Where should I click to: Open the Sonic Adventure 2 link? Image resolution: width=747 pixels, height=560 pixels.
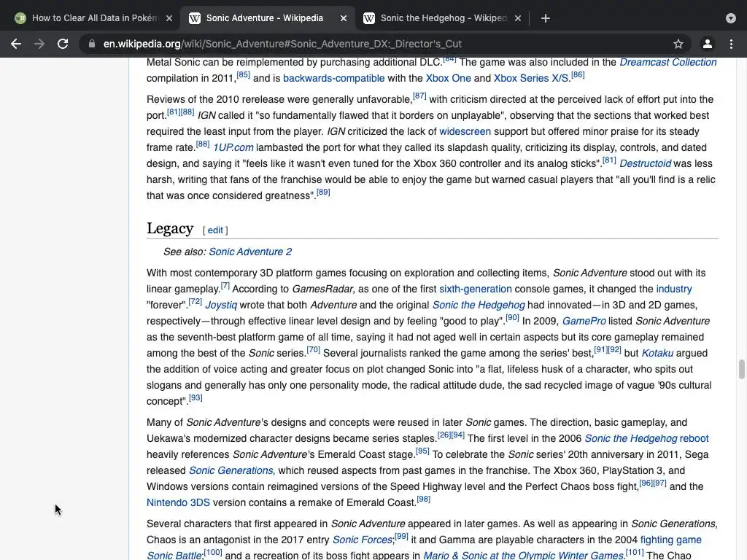point(250,252)
